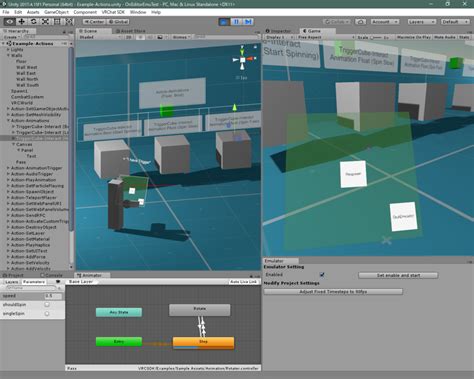The height and width of the screenshot is (379, 474).
Task: Toggle Scene view lighting icon
Action: point(140,37)
